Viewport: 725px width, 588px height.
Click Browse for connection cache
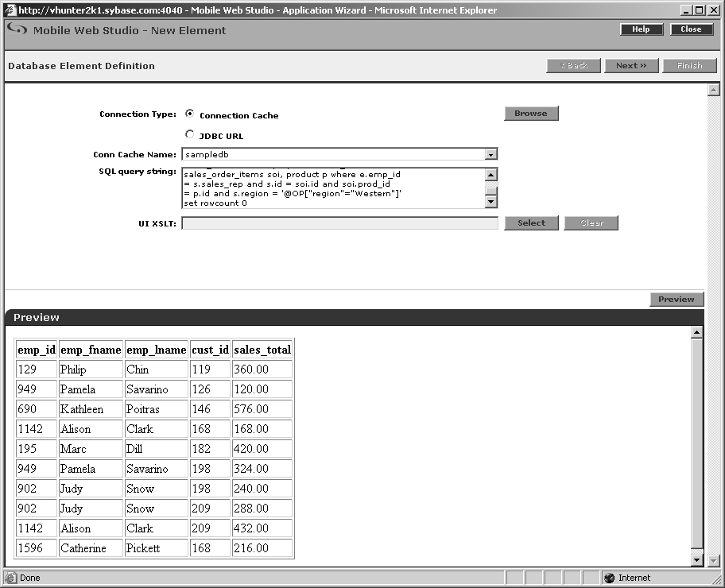531,114
